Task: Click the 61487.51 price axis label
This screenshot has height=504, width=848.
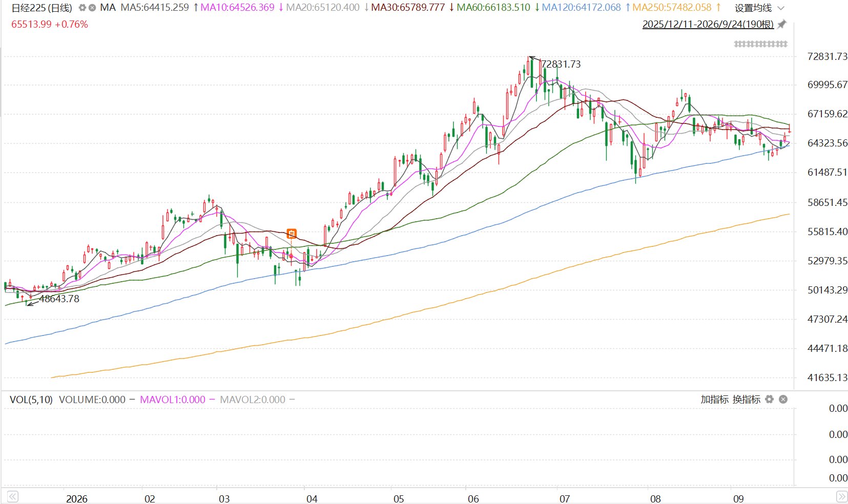Action: click(x=828, y=172)
